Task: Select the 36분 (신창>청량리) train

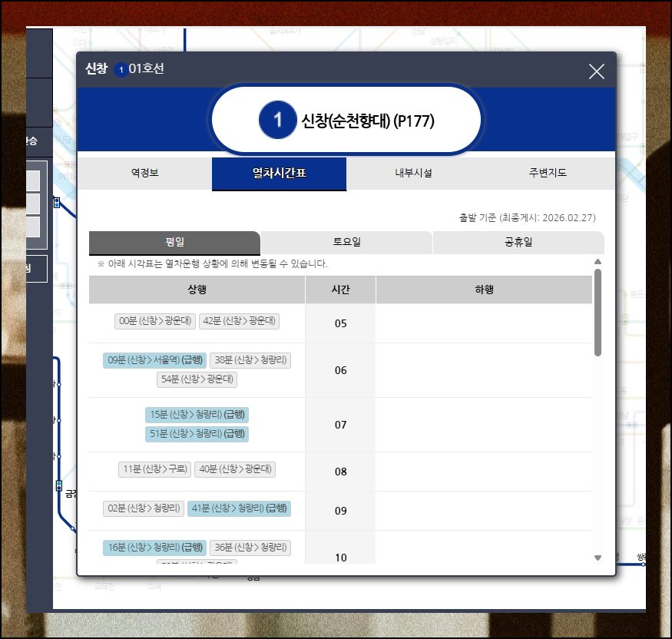Action: click(250, 548)
